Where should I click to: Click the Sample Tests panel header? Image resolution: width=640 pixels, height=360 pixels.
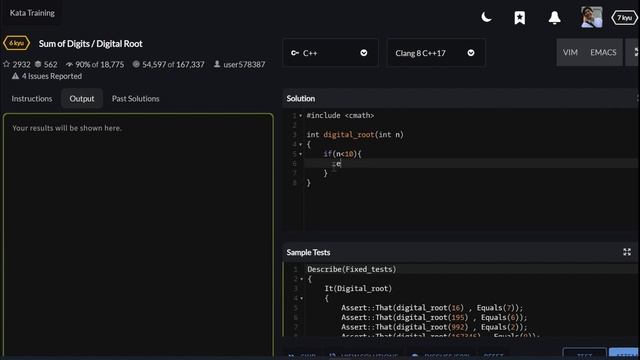(460, 252)
